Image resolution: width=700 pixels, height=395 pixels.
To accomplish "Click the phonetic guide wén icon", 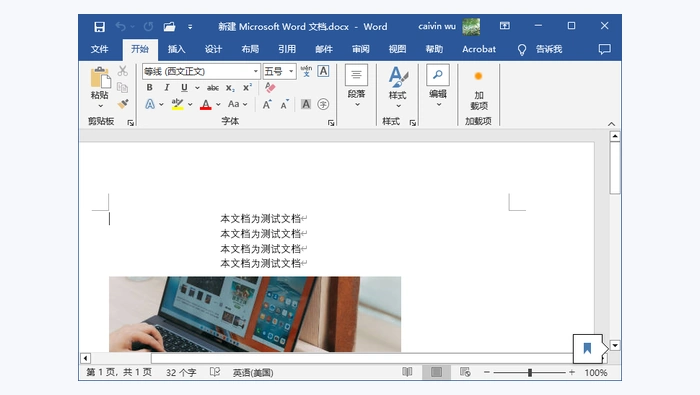I will click(306, 71).
